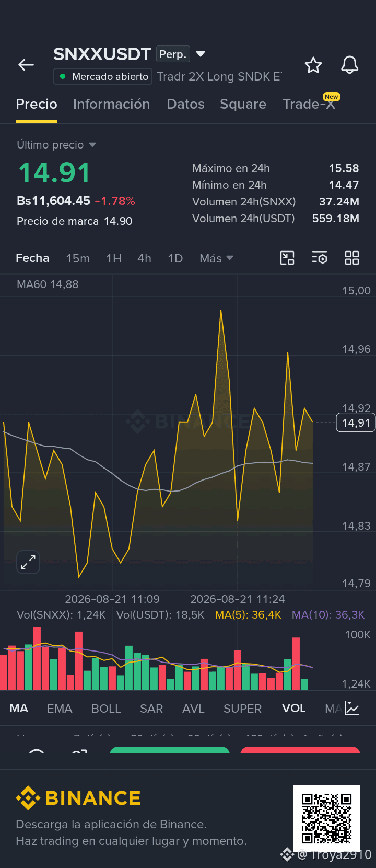
Task: Open chart settings icon next to drawing tools
Action: [320, 258]
